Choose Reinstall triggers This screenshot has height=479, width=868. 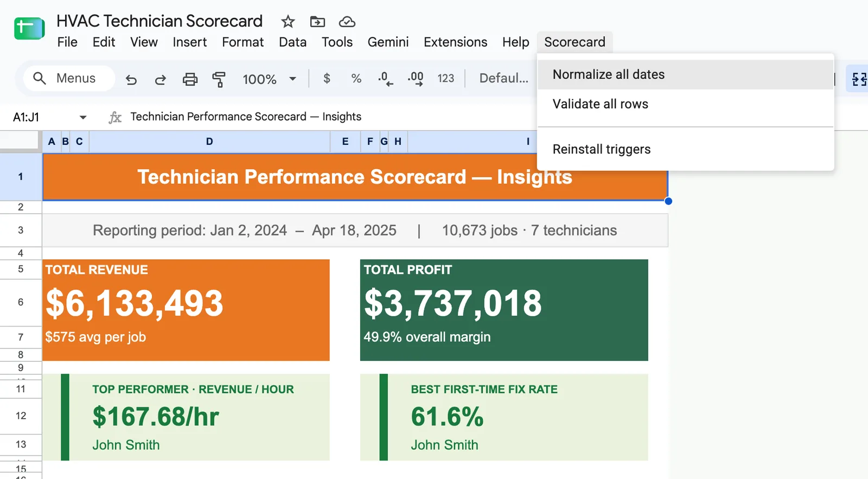pyautogui.click(x=685, y=149)
